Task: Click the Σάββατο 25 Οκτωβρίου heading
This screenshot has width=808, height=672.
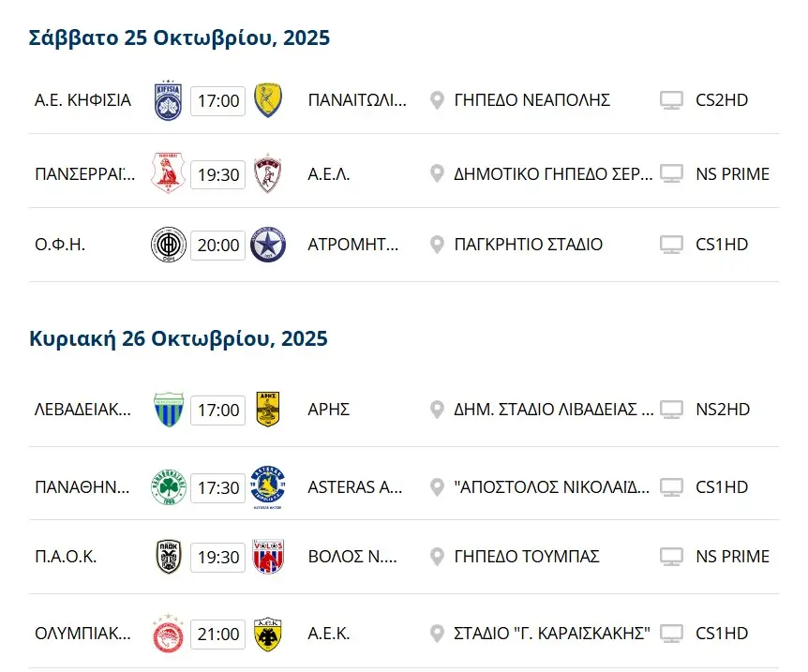Action: (179, 37)
